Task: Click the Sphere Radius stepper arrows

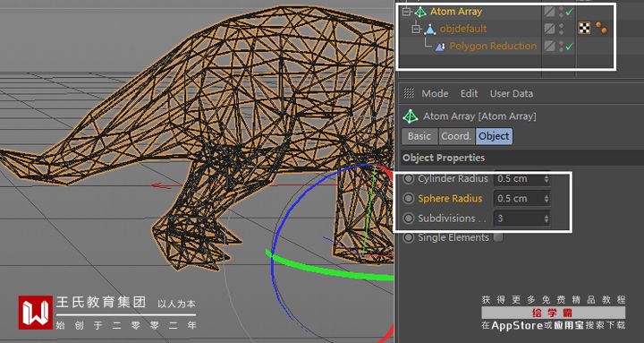Action: (x=547, y=198)
